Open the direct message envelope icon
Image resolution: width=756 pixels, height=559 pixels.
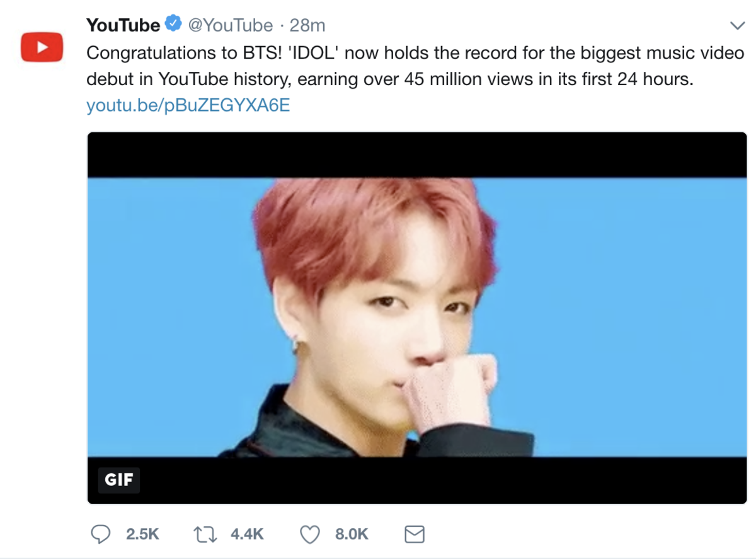pyautogui.click(x=414, y=534)
